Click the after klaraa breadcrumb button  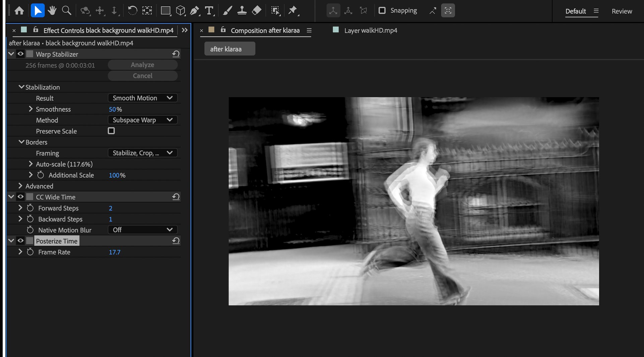coord(230,49)
